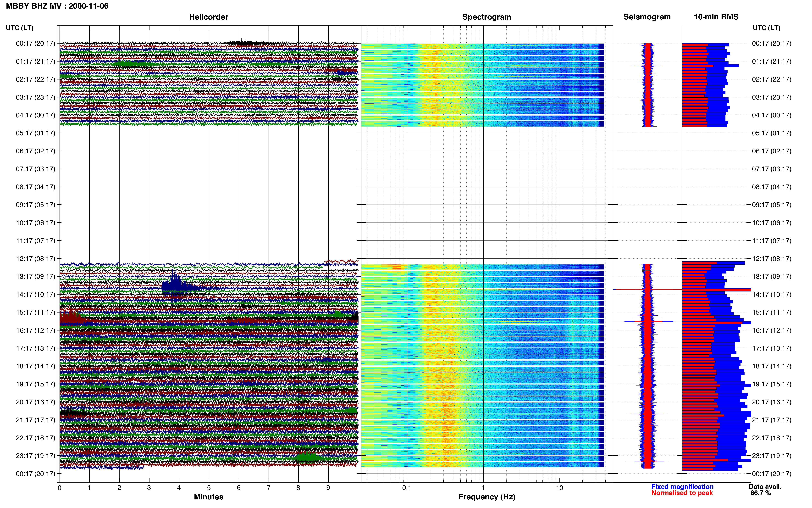The height and width of the screenshot is (508, 812).
Task: Click right-side time label '16:17 (12:17)'
Action: tap(772, 330)
